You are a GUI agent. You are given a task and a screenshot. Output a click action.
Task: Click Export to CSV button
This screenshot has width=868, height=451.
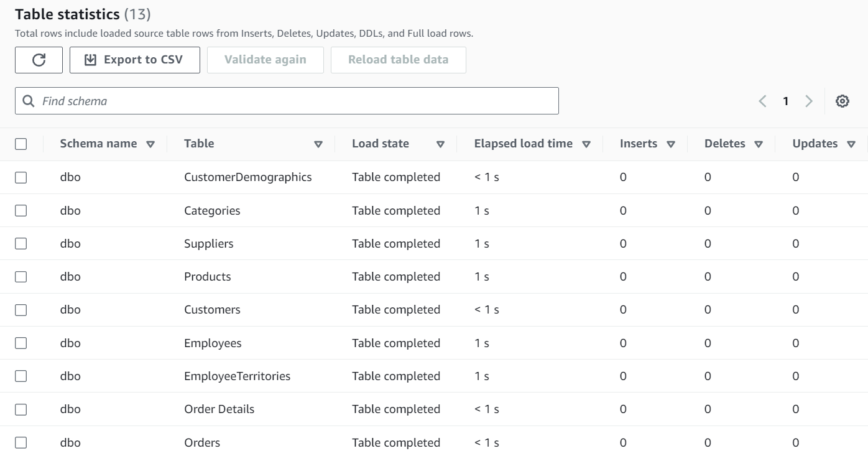pos(134,60)
